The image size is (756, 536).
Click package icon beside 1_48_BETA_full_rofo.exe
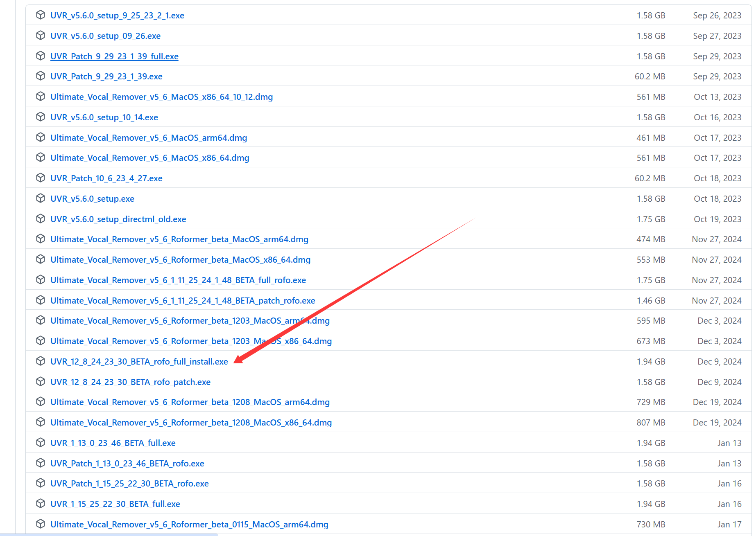pos(41,280)
